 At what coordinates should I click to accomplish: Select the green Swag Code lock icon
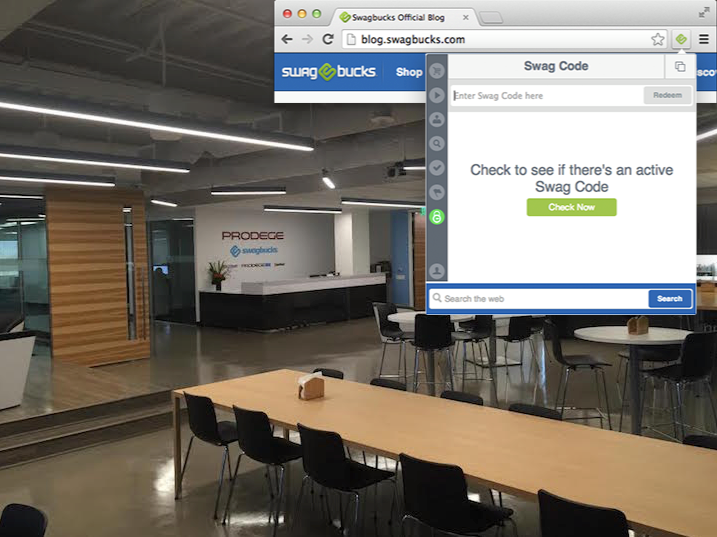coord(437,217)
